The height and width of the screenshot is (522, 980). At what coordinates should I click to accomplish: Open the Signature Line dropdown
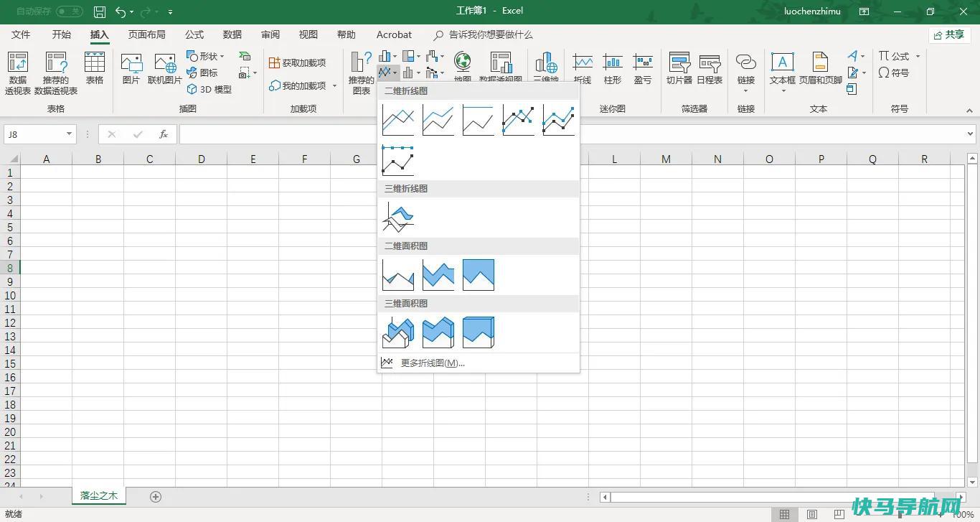point(857,73)
